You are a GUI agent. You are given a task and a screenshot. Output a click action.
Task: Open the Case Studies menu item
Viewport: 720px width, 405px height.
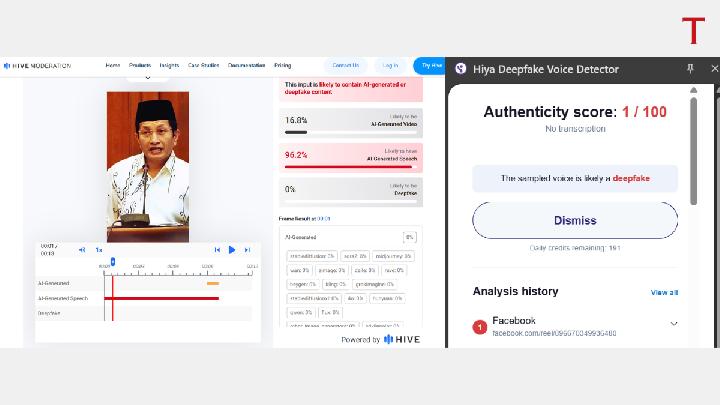point(203,66)
